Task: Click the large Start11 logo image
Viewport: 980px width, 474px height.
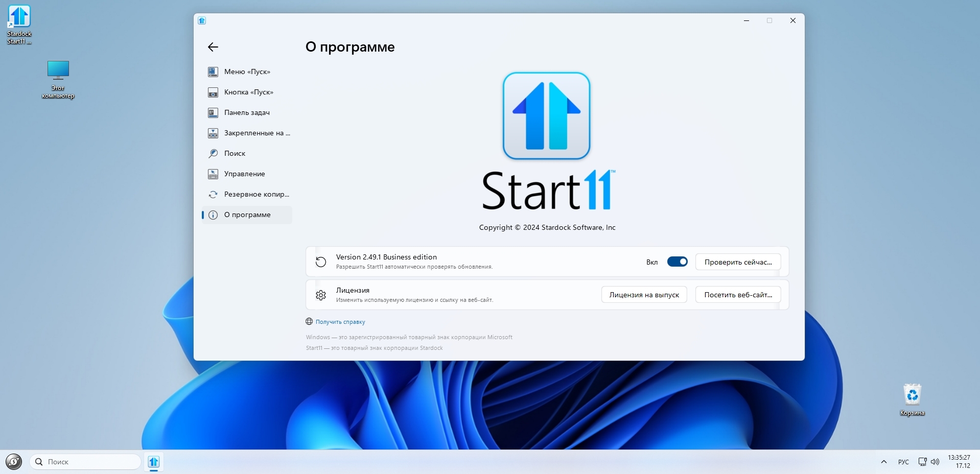Action: pos(547,116)
